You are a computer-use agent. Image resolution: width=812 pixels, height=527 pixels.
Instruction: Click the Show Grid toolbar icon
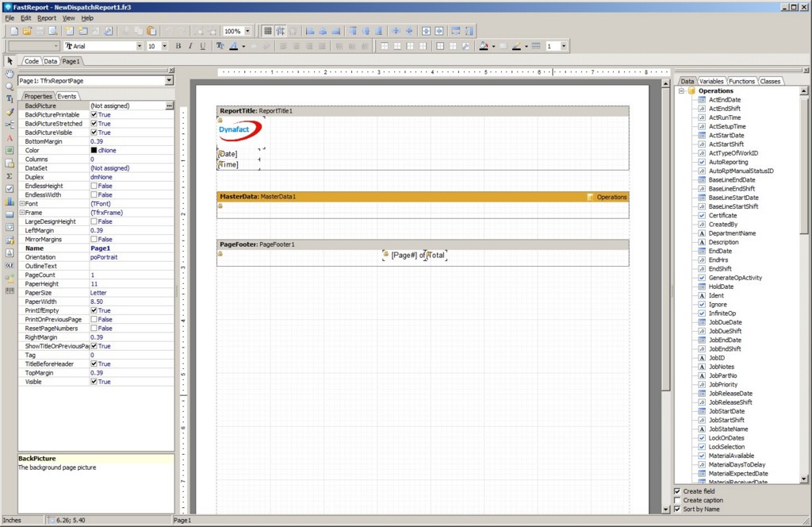268,31
